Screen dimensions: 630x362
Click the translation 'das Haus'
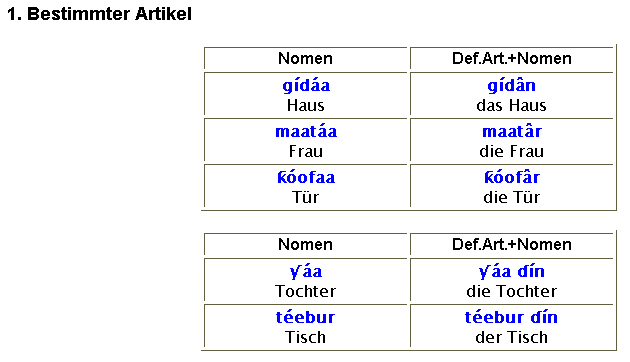coord(511,106)
